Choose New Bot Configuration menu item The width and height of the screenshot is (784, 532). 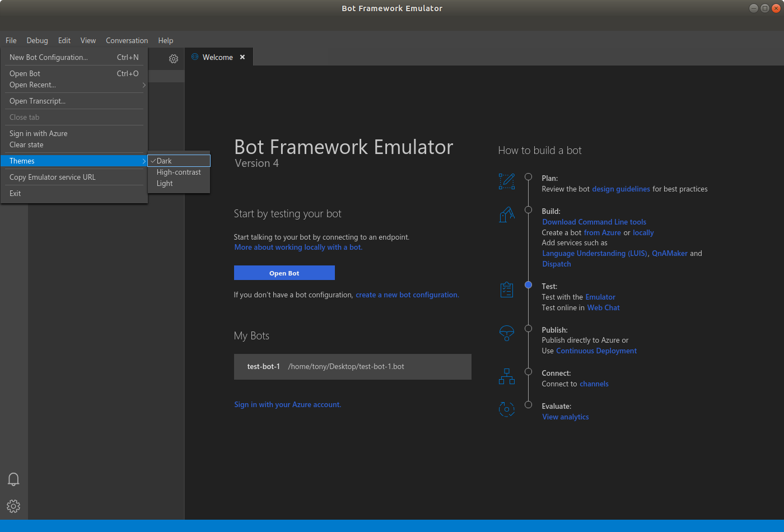[74, 57]
